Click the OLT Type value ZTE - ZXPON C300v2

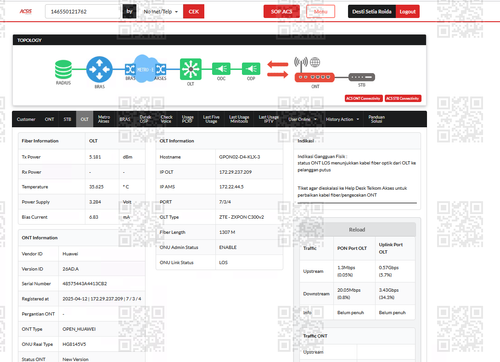(241, 217)
